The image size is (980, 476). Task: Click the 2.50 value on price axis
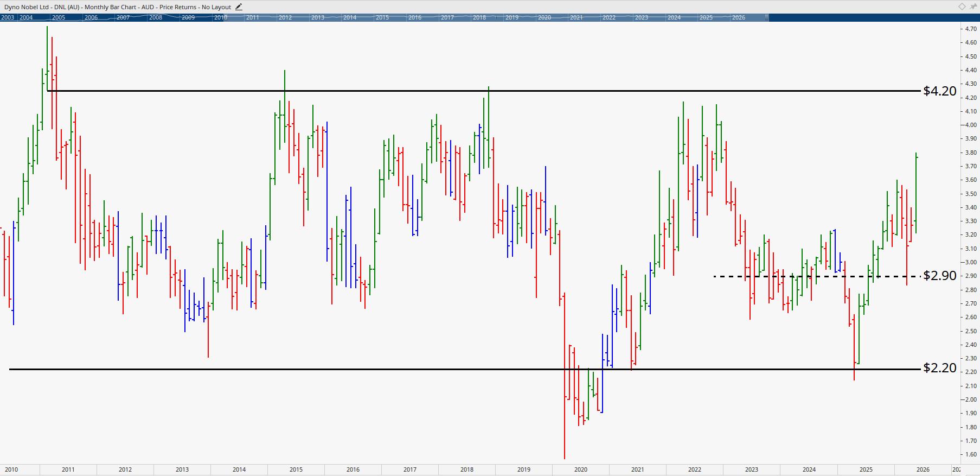click(x=971, y=331)
